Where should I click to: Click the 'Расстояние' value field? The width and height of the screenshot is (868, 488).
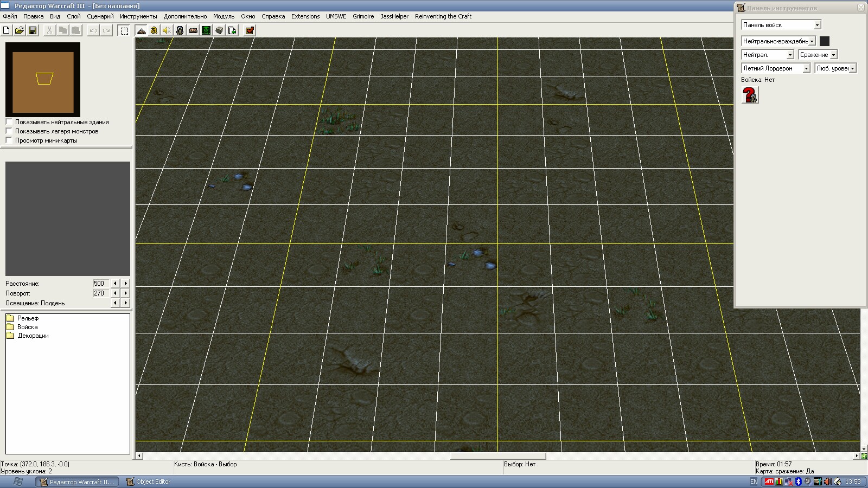click(x=100, y=283)
